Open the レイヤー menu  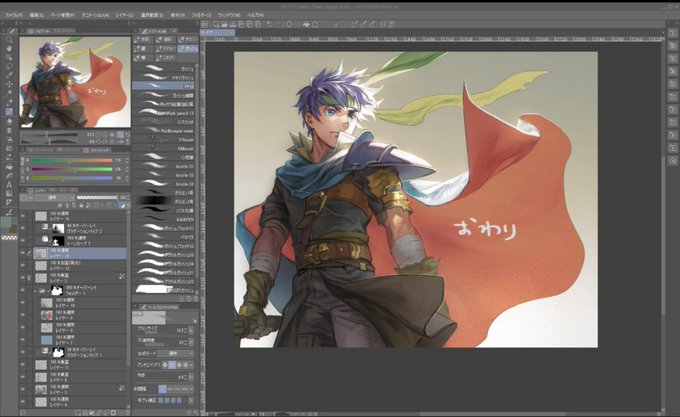(x=125, y=15)
